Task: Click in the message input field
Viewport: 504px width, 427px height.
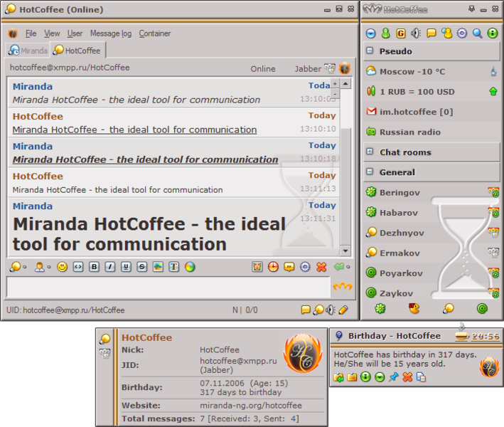Action: click(x=168, y=287)
